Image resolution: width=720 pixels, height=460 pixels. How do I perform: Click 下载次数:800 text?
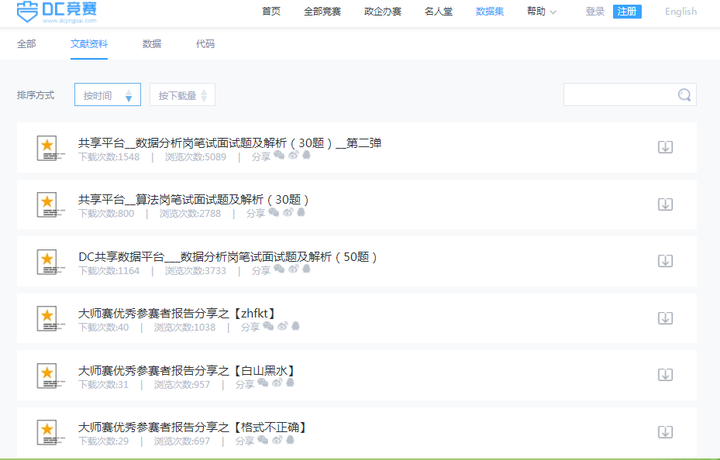click(106, 214)
